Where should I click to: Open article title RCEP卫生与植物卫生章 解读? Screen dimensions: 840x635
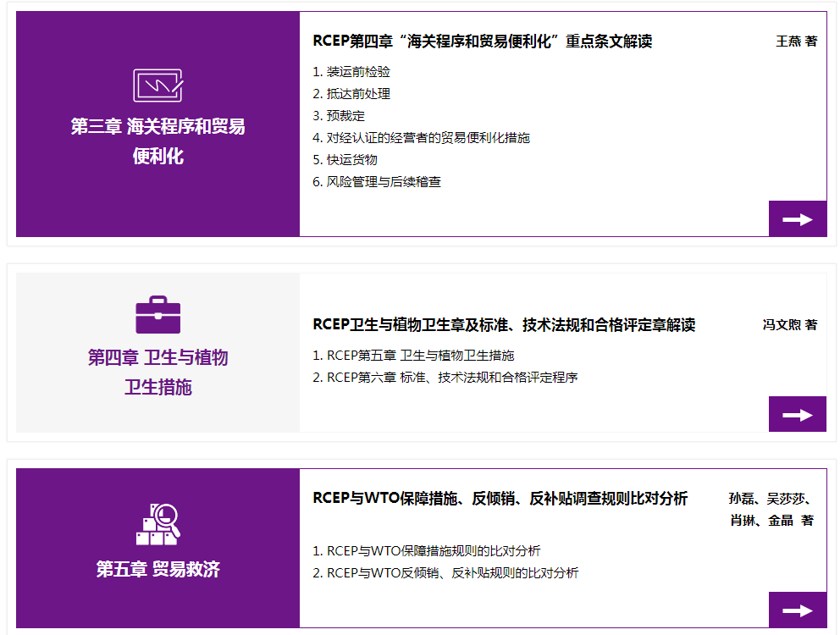click(x=504, y=325)
